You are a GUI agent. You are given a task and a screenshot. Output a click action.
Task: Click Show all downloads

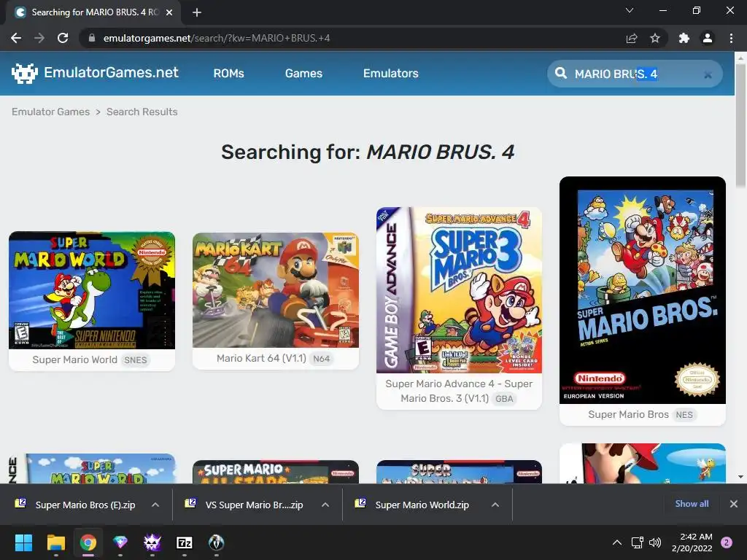(x=692, y=504)
